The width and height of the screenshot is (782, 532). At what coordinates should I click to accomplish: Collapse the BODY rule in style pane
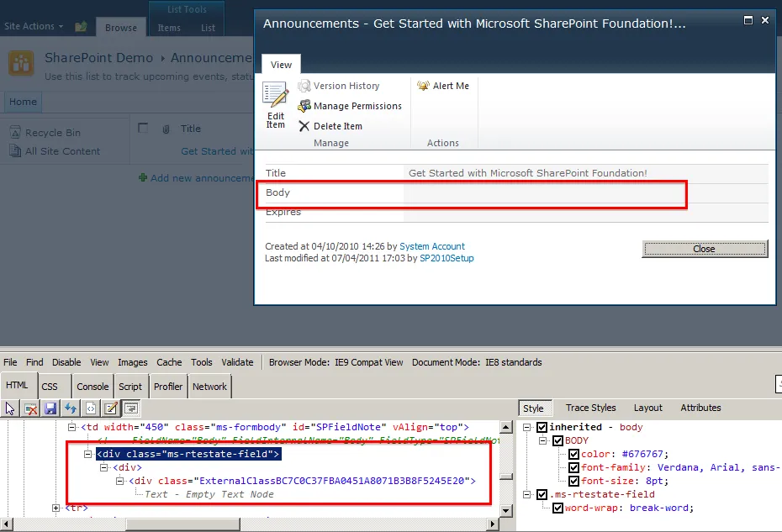[x=542, y=440]
